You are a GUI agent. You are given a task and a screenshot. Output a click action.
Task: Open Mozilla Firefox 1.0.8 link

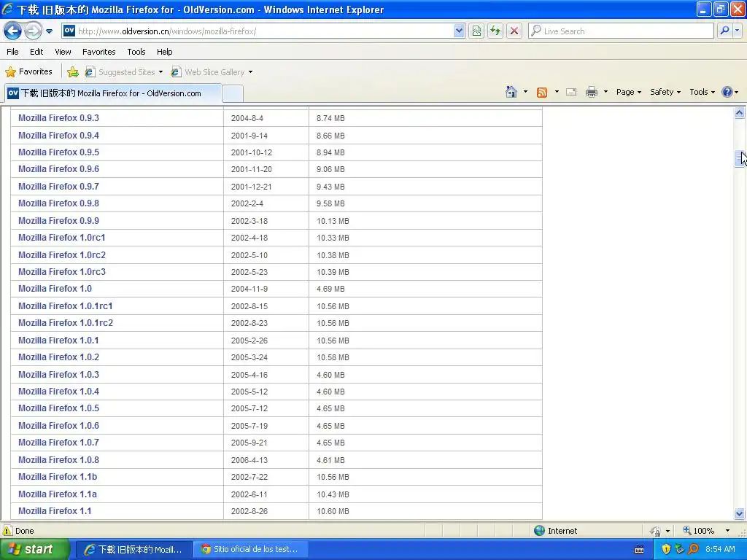point(58,459)
